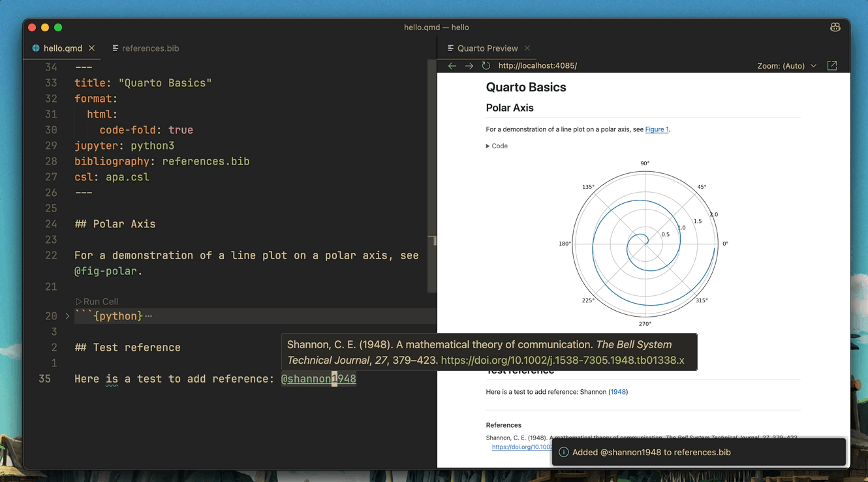Click the code-fold: true line
This screenshot has width=868, height=482.
pyautogui.click(x=146, y=130)
